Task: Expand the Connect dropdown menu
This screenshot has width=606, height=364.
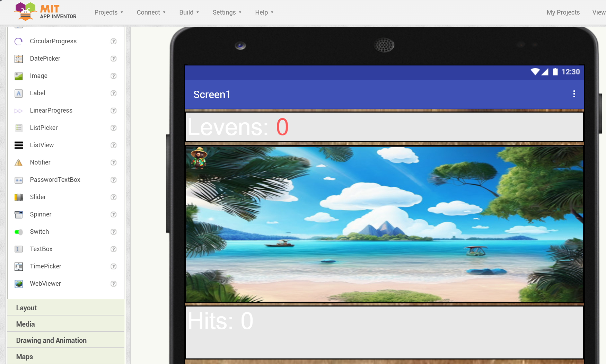Action: point(151,12)
